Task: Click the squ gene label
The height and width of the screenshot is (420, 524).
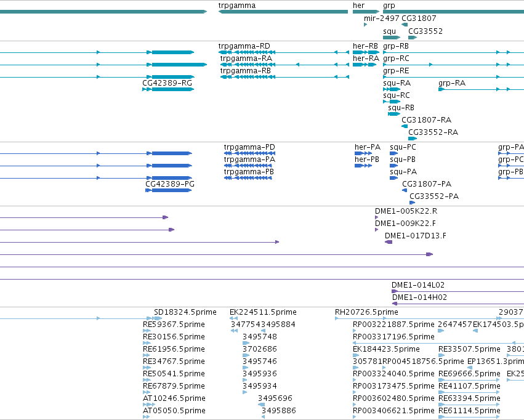Action: click(x=389, y=31)
